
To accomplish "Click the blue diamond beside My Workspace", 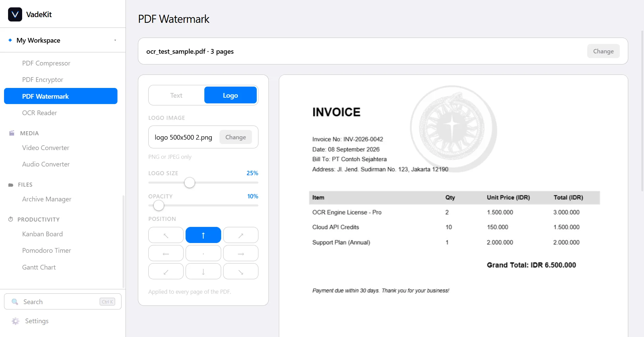I will click(x=10, y=40).
